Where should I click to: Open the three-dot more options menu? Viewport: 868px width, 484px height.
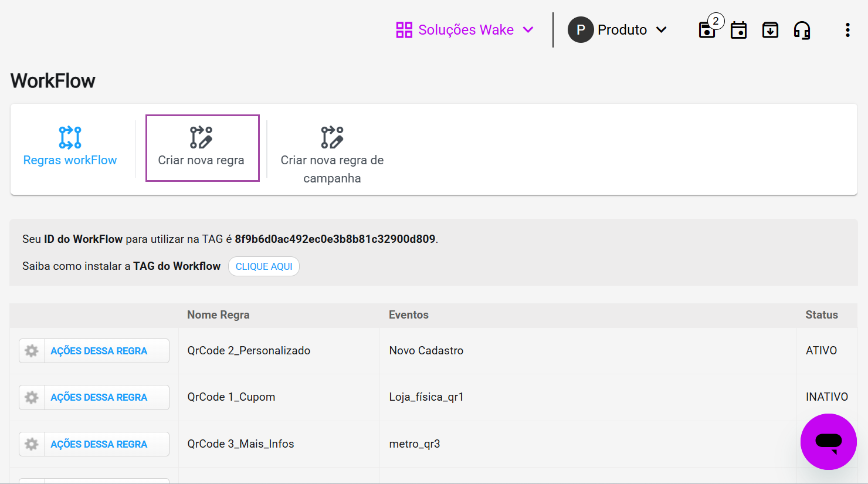pos(847,30)
